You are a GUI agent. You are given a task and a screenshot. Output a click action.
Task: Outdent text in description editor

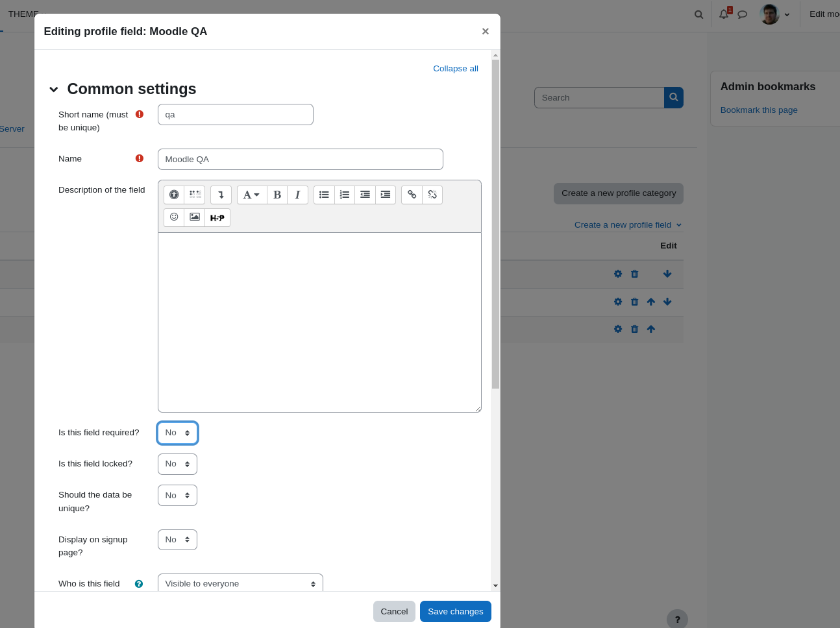click(365, 195)
